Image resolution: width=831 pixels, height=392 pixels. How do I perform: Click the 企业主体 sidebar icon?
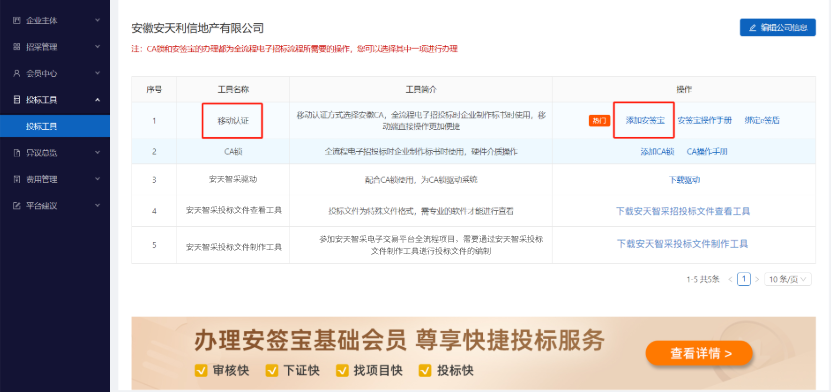coord(16,21)
